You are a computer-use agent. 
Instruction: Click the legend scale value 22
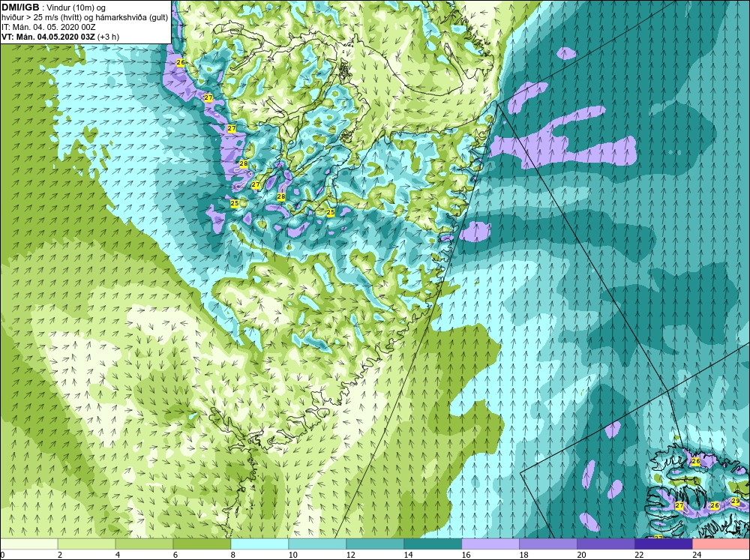639,555
